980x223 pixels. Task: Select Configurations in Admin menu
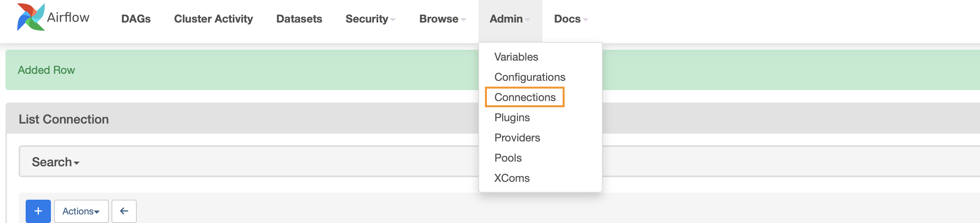tap(530, 77)
